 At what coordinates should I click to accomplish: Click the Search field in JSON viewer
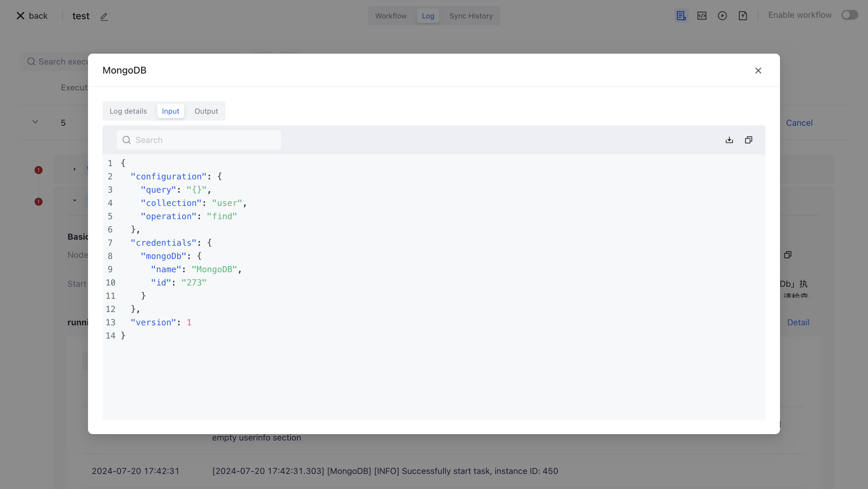(x=199, y=140)
